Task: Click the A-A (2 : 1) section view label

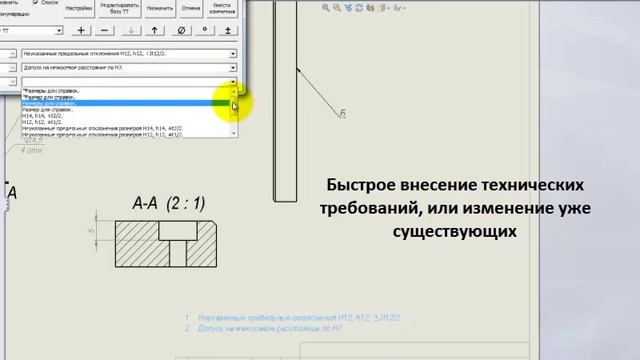Action: (x=169, y=203)
